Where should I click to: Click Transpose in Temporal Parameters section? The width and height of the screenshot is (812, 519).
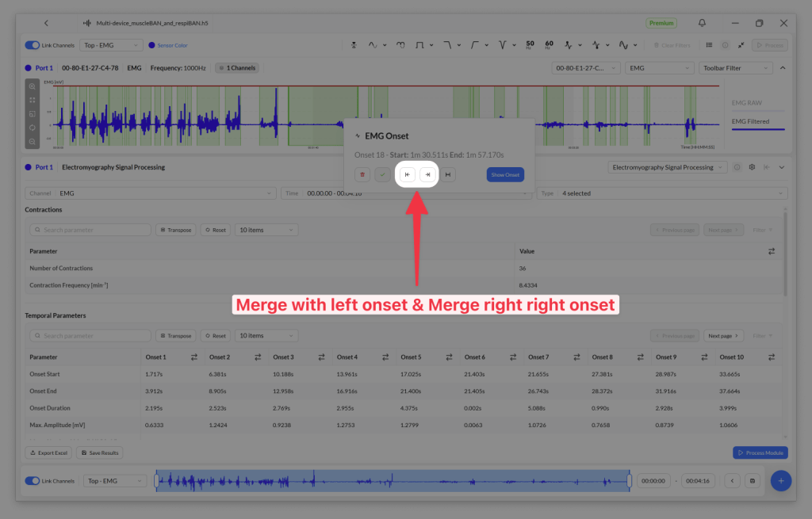pyautogui.click(x=175, y=336)
